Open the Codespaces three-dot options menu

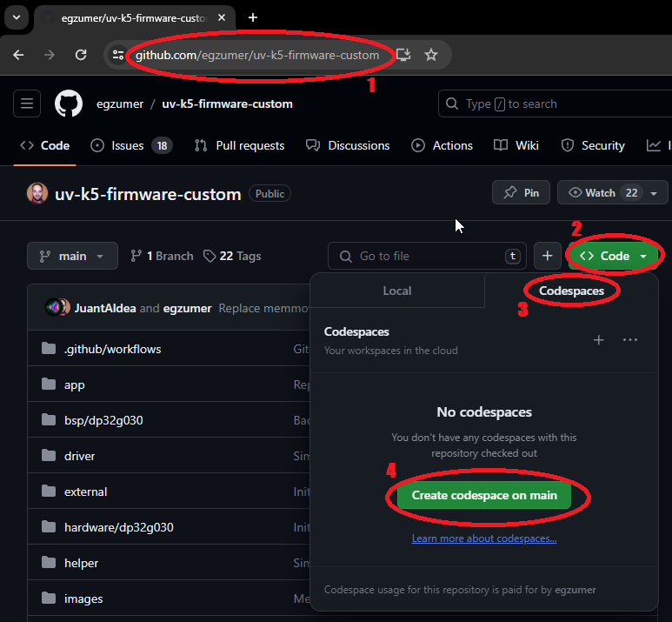(630, 340)
